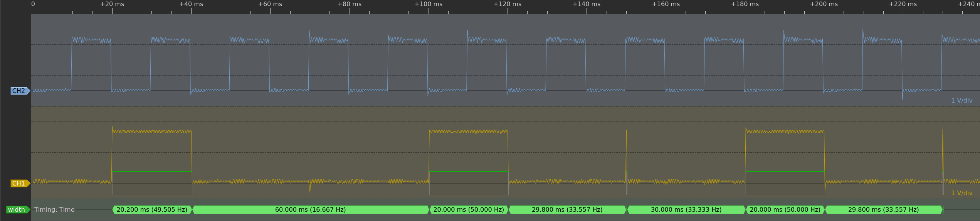Click the 20.200 ms (49.505 Hz) measurement
The image size is (980, 221).
(152, 210)
